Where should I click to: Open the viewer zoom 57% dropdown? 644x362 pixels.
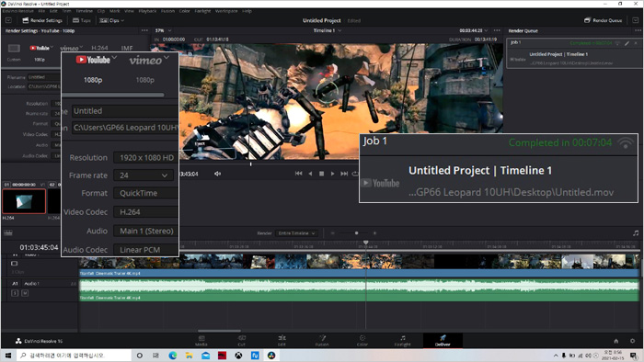164,30
